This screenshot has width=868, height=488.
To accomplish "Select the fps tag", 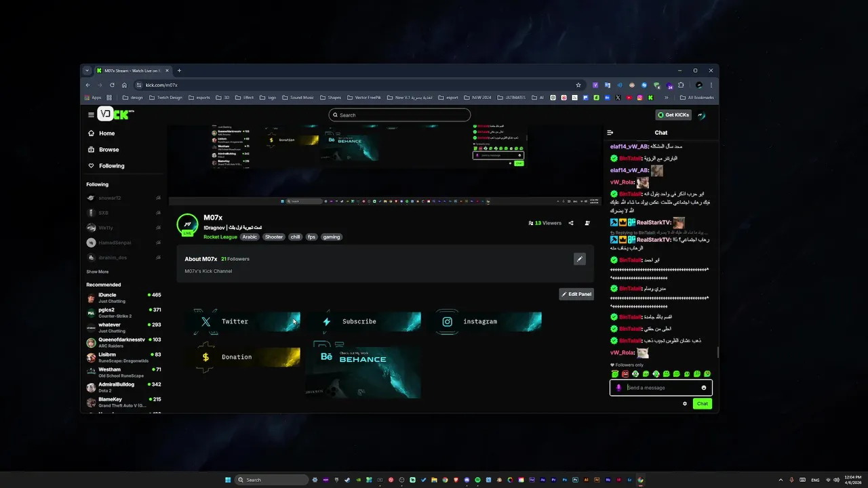I will coord(312,237).
